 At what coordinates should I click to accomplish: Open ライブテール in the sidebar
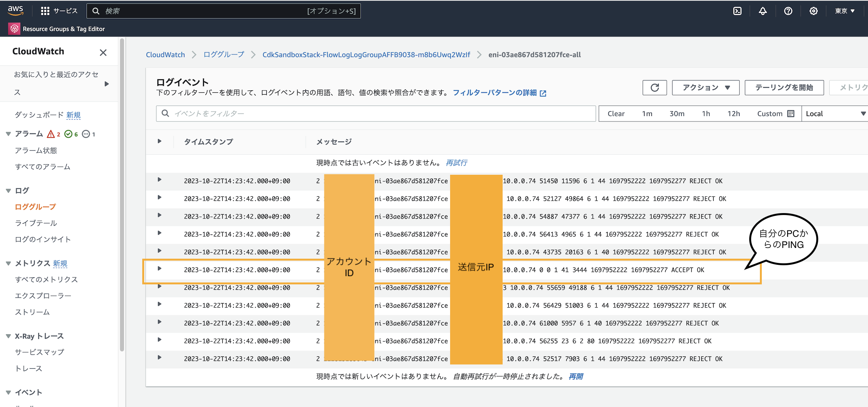(36, 223)
